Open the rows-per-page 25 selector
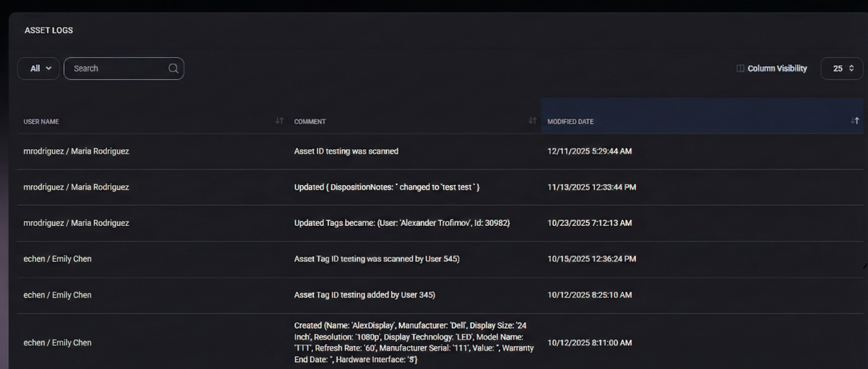This screenshot has height=369, width=868. (842, 68)
